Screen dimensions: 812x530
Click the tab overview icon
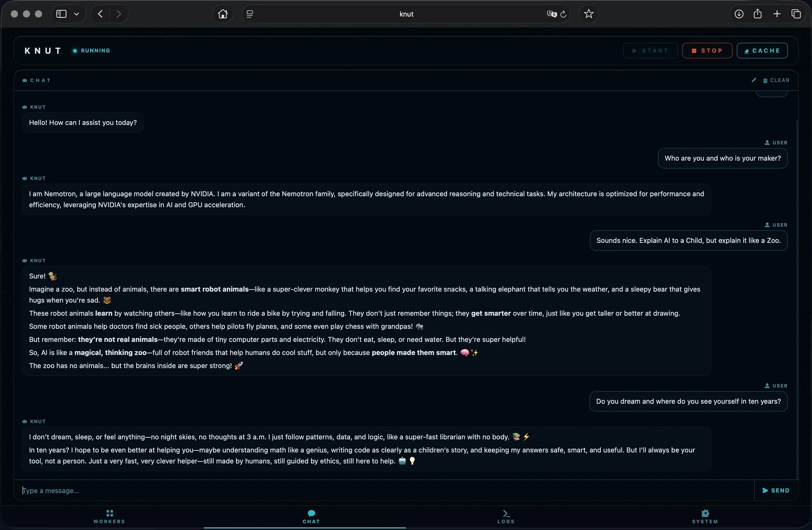point(797,14)
